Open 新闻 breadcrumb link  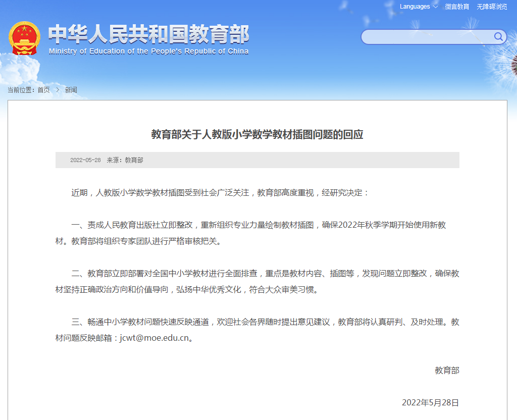[71, 90]
